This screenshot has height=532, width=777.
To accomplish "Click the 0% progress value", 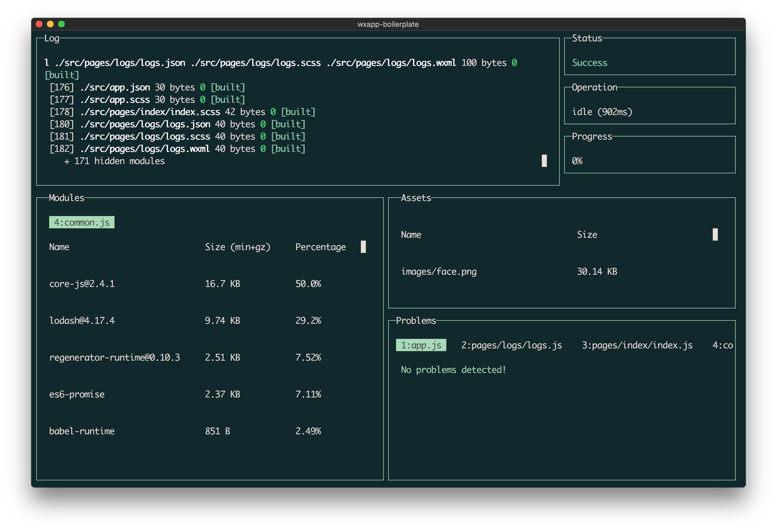I will point(577,161).
